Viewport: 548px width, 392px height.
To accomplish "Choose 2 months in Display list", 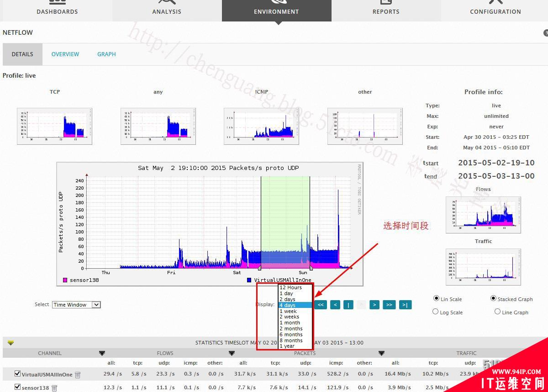I will [x=295, y=328].
